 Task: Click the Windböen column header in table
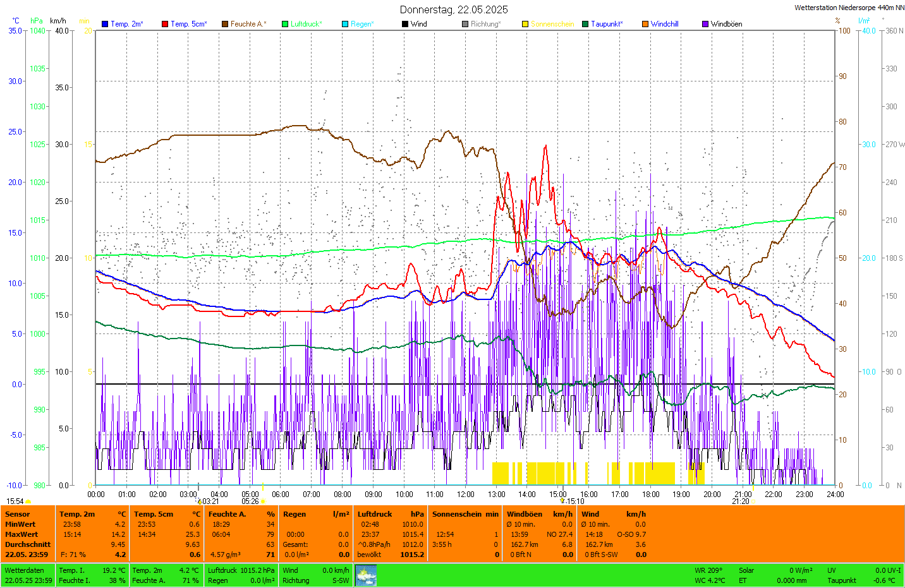pos(524,514)
